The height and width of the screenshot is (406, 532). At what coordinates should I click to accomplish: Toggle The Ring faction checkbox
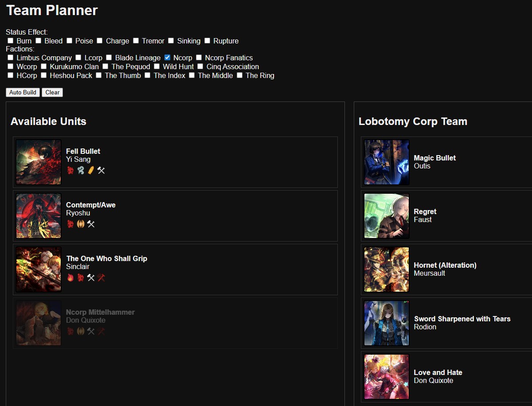239,75
